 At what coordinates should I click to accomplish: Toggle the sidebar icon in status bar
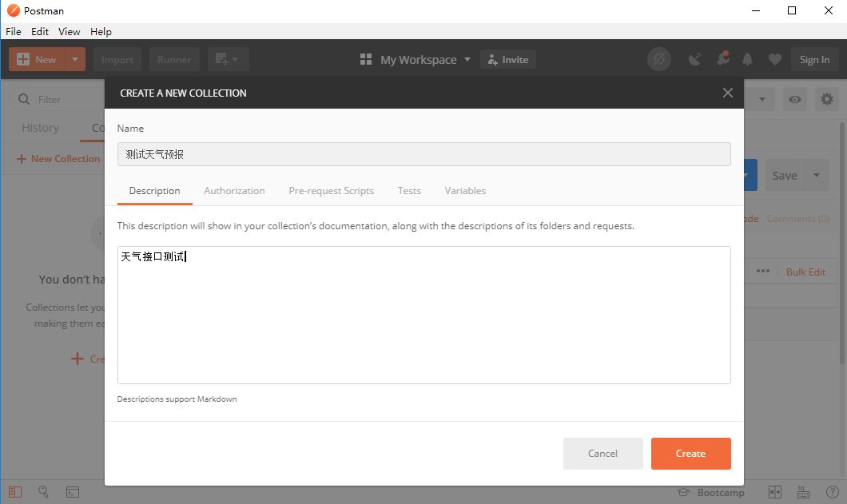tap(15, 492)
